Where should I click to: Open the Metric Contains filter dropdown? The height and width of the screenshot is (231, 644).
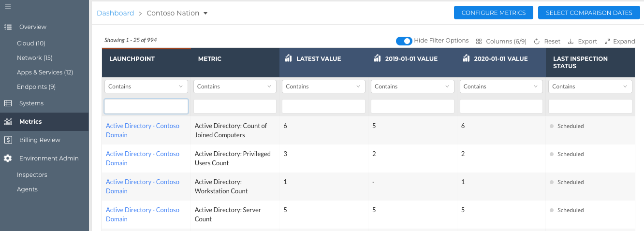click(x=235, y=87)
